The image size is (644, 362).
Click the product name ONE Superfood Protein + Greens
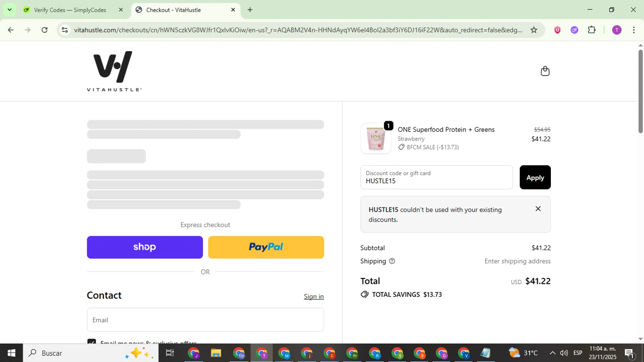446,130
